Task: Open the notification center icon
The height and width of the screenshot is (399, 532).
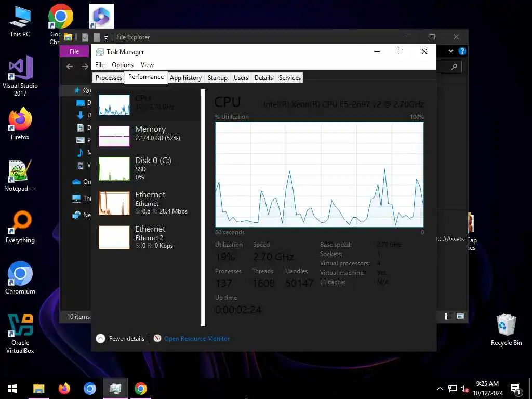Action: coord(515,389)
